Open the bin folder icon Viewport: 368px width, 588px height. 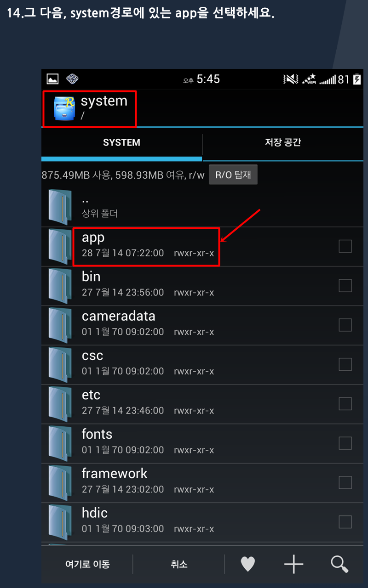tap(60, 286)
